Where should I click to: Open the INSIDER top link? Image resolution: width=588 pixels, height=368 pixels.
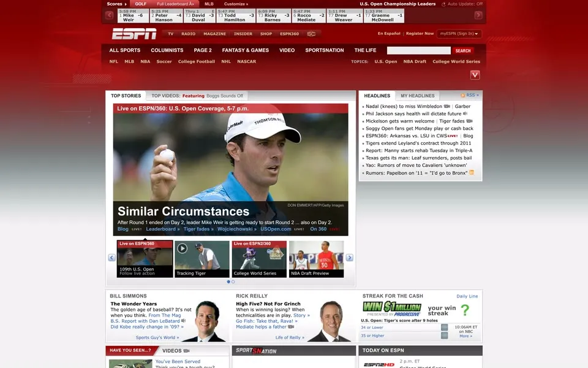[243, 34]
